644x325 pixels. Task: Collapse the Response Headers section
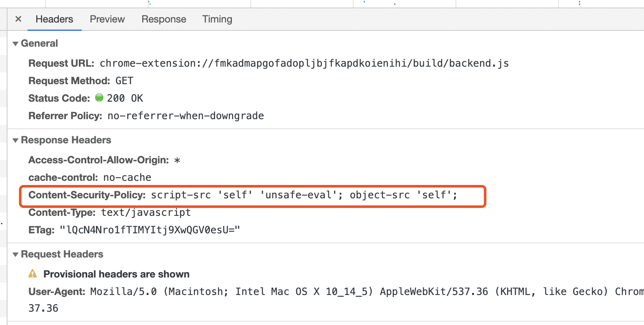pos(15,140)
